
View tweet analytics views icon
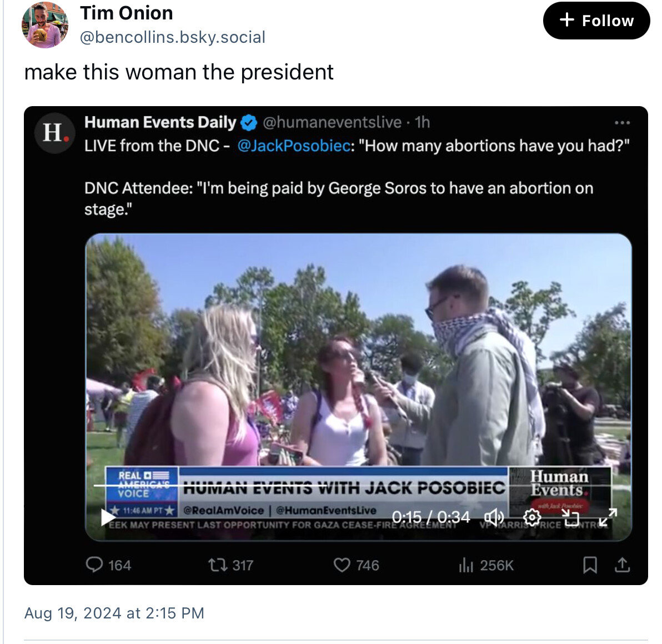(x=465, y=565)
